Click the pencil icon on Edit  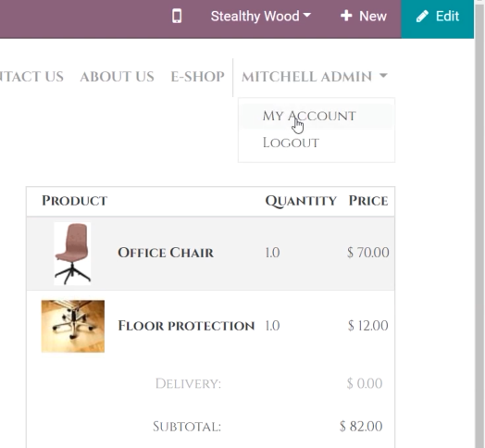[x=422, y=16]
